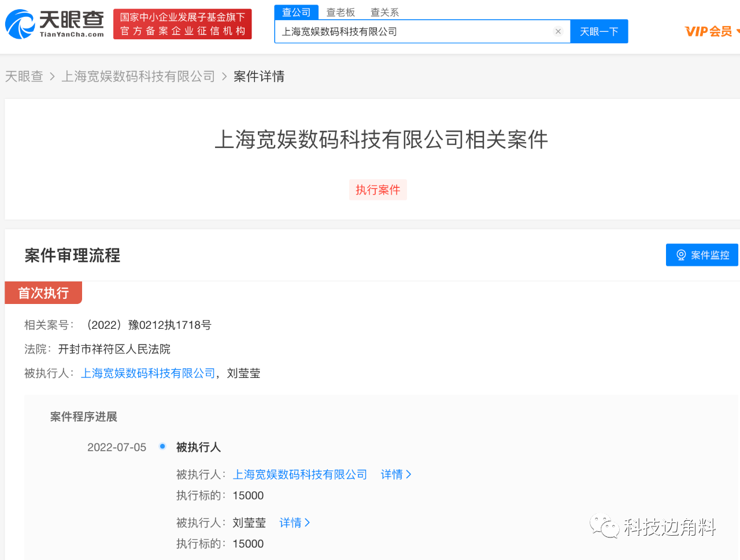740x560 pixels.
Task: Click the 案件详情 breadcrumb item
Action: [x=259, y=76]
